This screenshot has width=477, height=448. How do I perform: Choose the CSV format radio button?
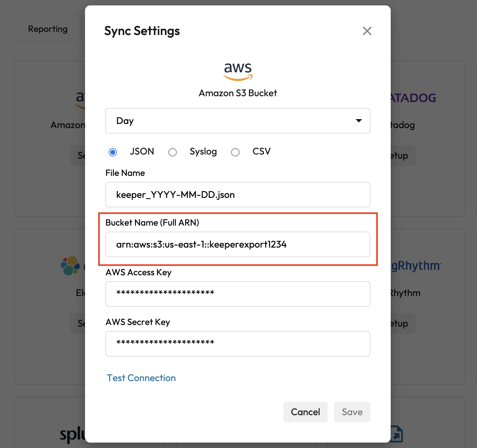[x=235, y=152]
